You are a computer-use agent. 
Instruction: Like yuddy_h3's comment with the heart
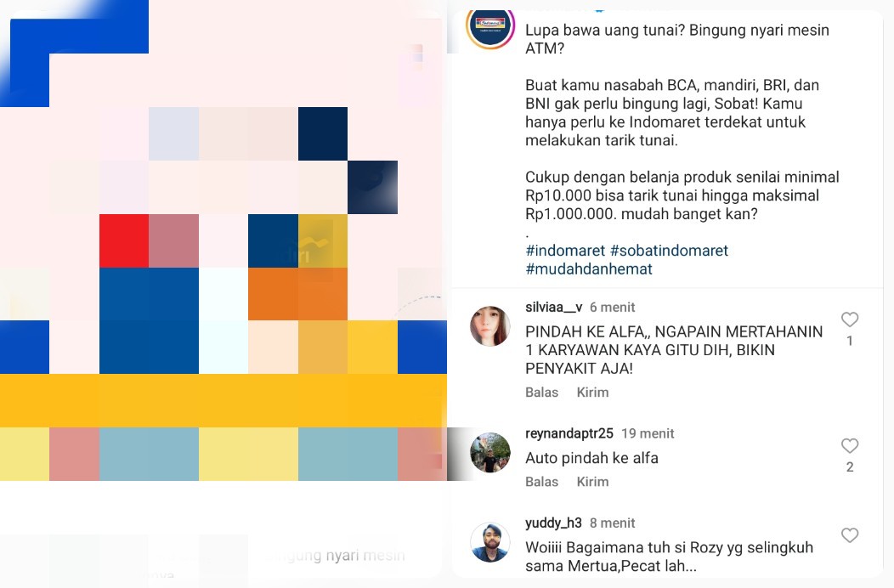(850, 535)
